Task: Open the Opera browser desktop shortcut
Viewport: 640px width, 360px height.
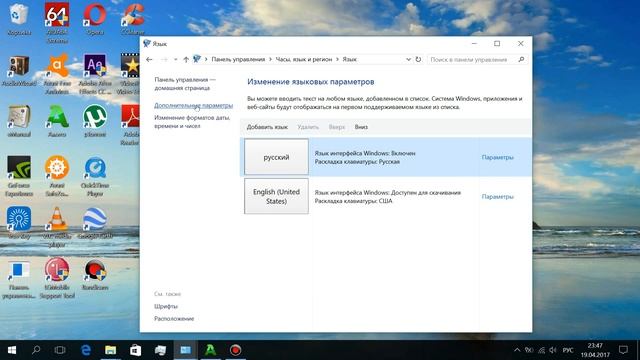Action: coord(95,19)
